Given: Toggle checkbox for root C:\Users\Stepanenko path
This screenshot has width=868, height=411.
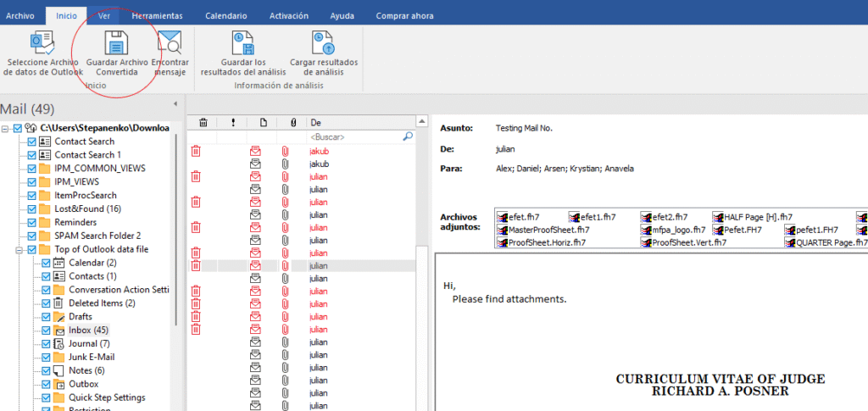Looking at the screenshot, I should (18, 128).
